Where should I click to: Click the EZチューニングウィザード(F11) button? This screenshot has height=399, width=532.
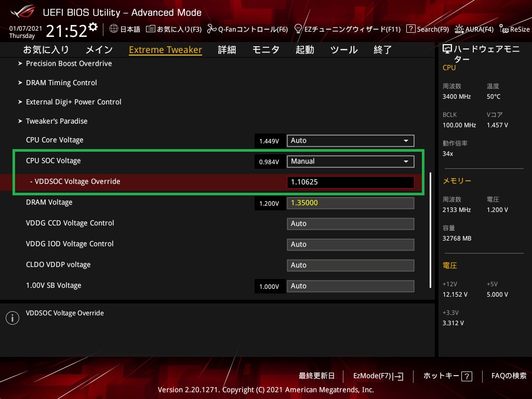[348, 29]
